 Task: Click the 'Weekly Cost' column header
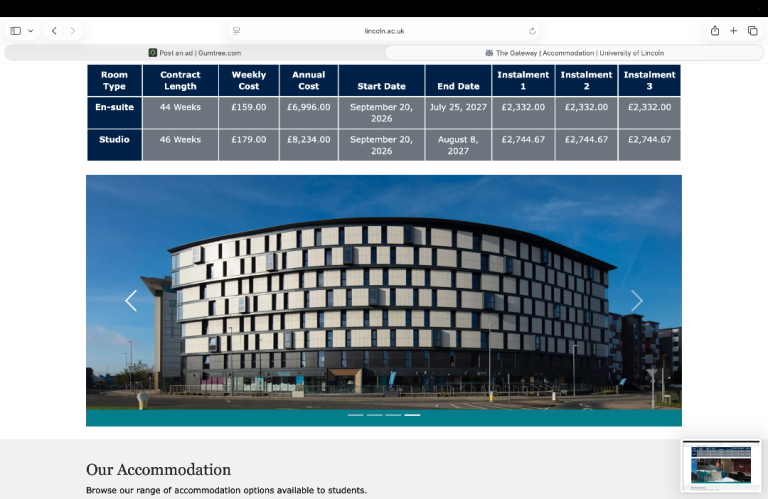click(249, 80)
